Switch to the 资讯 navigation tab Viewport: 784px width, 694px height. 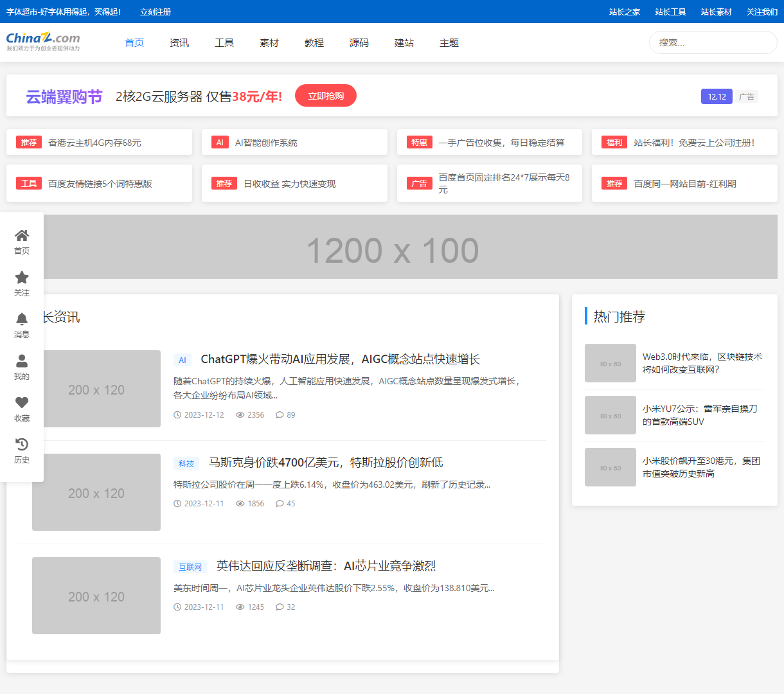179,43
